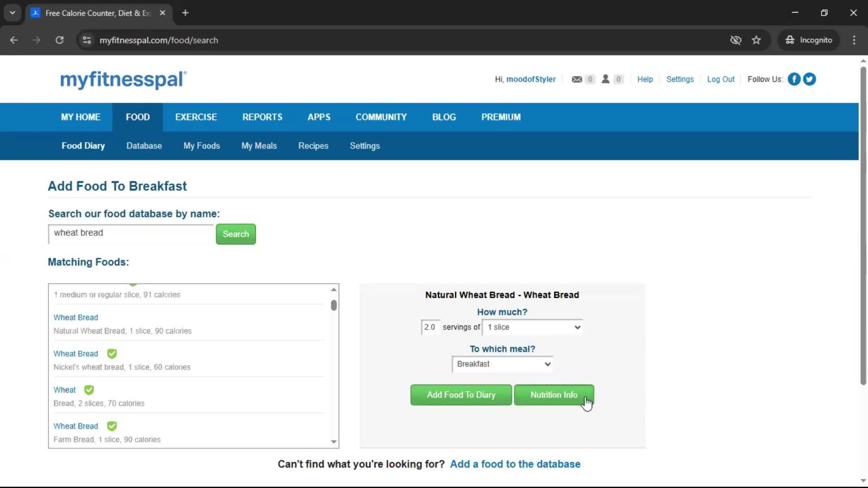Image resolution: width=868 pixels, height=488 pixels.
Task: Click friend requests count badge
Action: coord(618,80)
